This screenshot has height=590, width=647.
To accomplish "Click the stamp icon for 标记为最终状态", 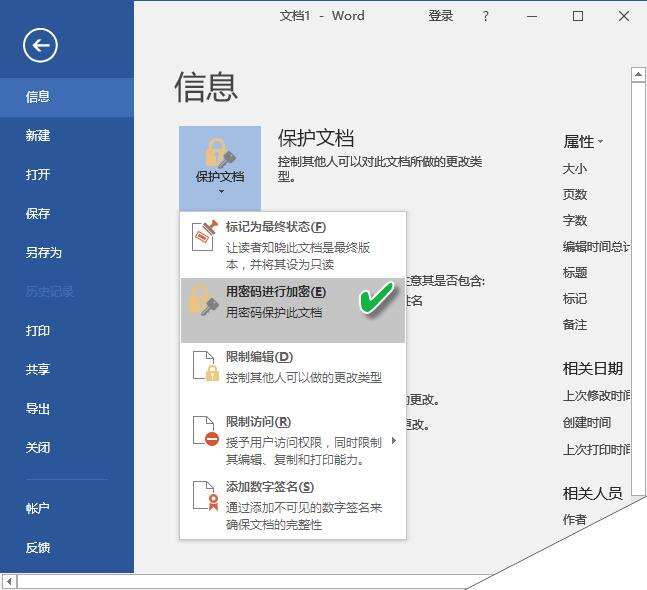I will [x=205, y=236].
